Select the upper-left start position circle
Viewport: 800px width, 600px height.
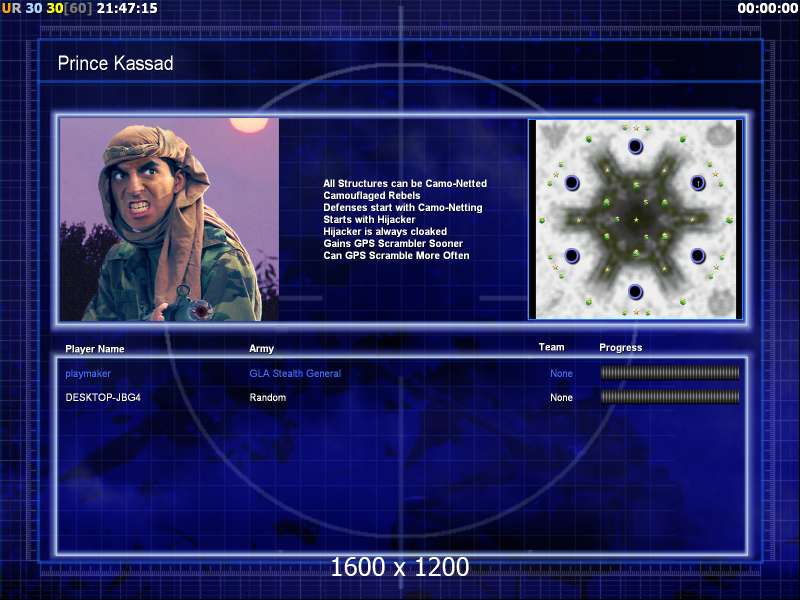(x=572, y=183)
